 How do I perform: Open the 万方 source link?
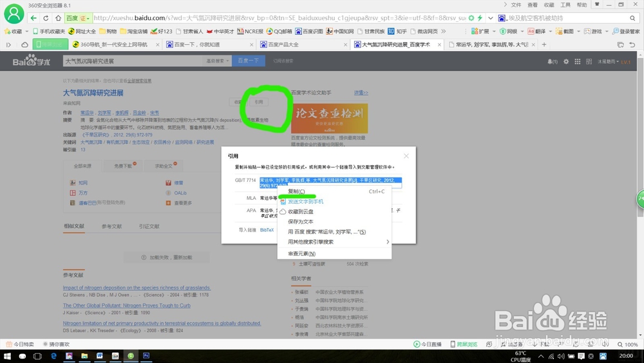click(83, 193)
